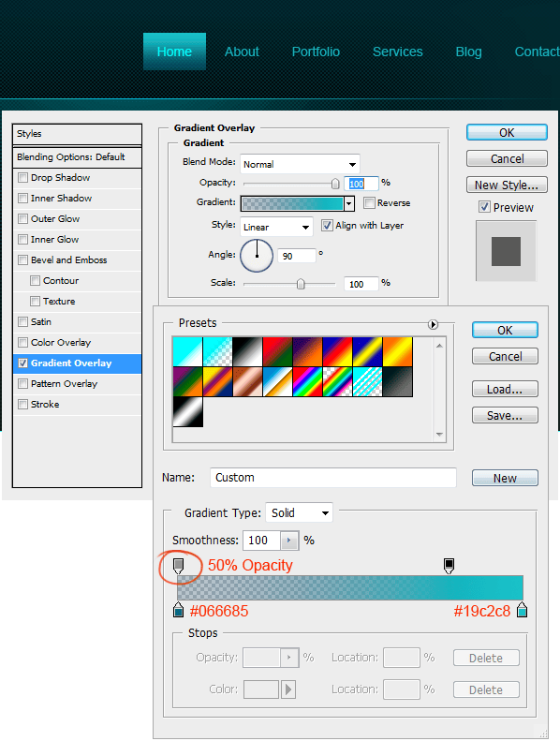Click the Opacity slider handle
Image resolution: width=560 pixels, height=756 pixels.
pos(335,184)
